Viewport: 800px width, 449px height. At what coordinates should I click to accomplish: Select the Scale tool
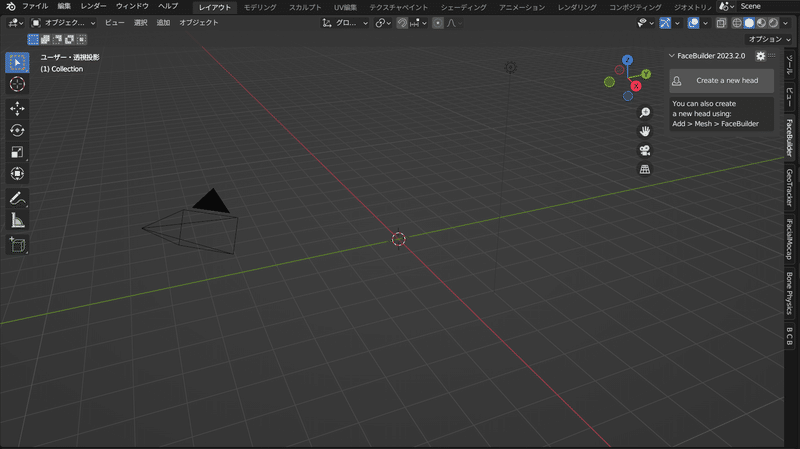coord(17,152)
